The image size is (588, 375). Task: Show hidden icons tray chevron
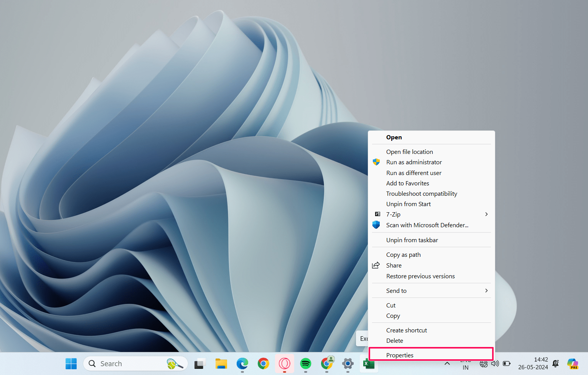point(447,363)
